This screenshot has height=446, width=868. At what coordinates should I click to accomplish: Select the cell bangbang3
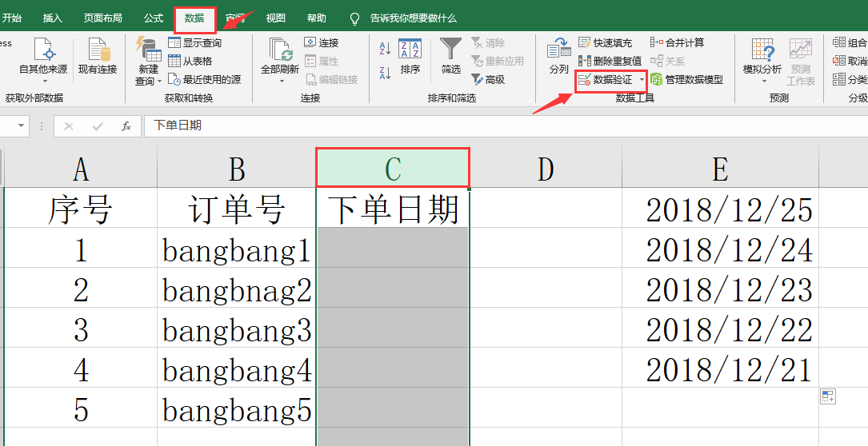[x=236, y=329]
